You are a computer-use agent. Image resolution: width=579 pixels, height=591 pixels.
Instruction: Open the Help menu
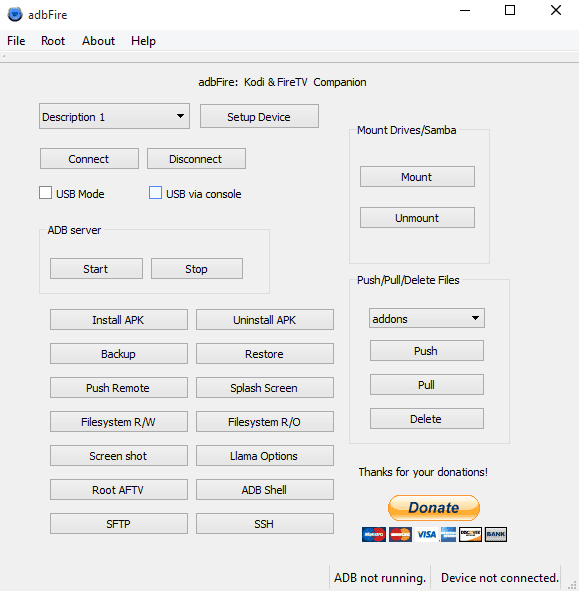(143, 41)
